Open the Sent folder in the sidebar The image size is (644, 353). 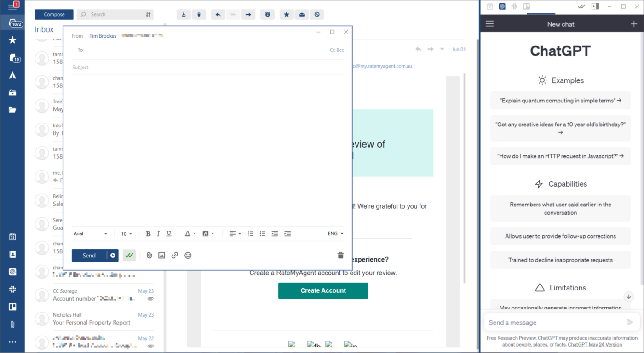pos(12,75)
